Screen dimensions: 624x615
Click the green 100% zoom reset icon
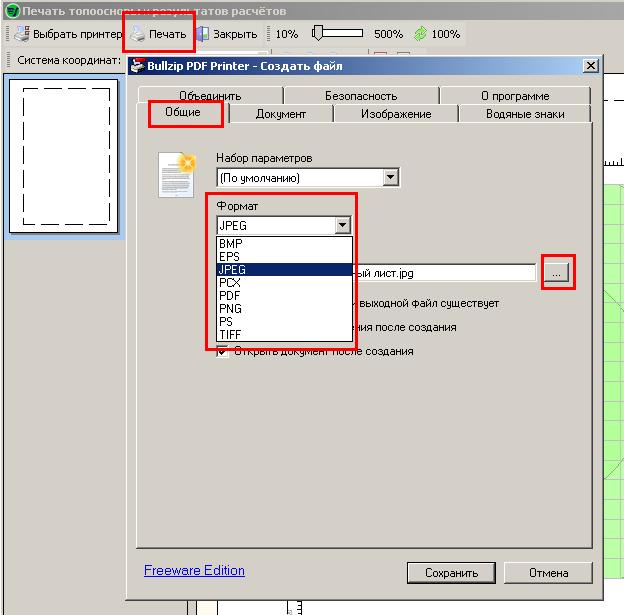tap(421, 34)
